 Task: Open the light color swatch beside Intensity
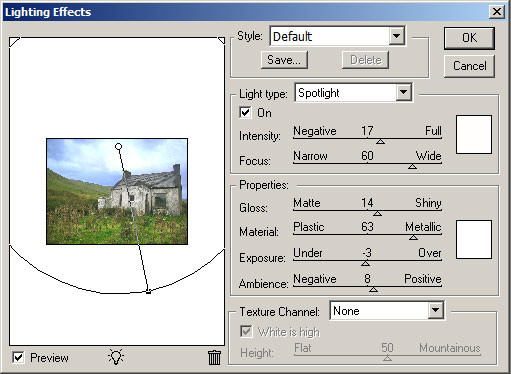tap(474, 134)
